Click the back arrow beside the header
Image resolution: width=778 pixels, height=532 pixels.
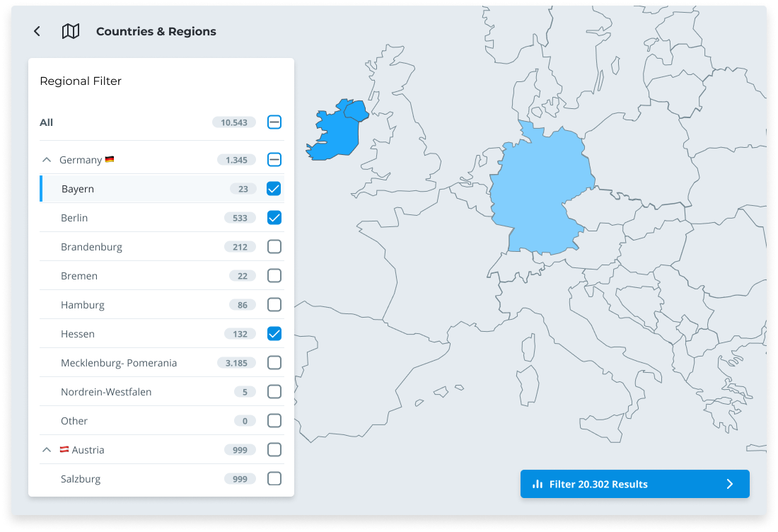(x=36, y=31)
